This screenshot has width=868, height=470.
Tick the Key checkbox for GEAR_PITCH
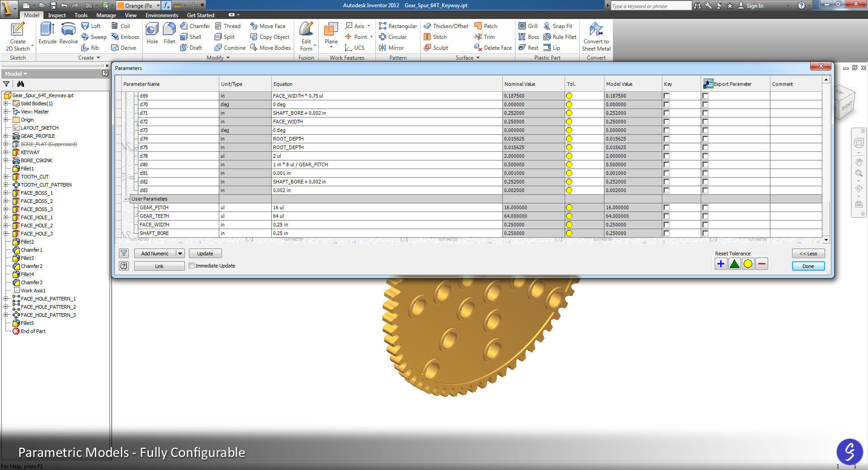point(666,207)
